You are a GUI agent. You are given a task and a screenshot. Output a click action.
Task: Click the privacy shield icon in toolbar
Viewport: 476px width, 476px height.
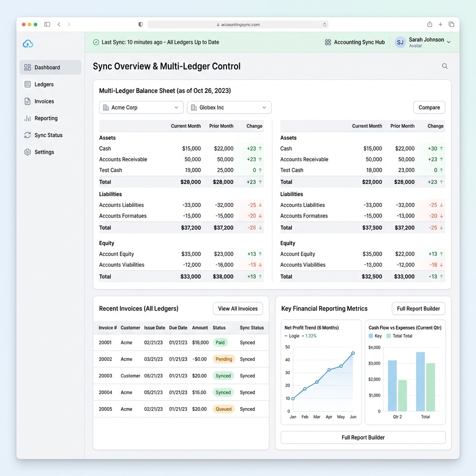[x=140, y=24]
